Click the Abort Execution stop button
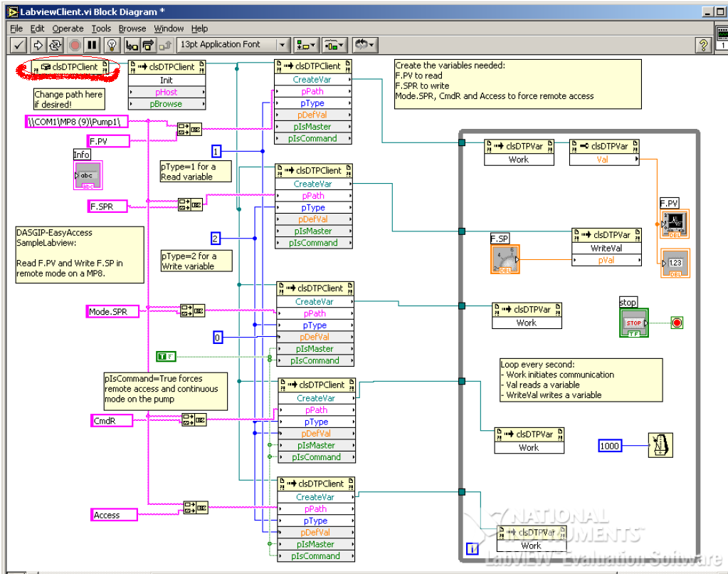This screenshot has height=574, width=728. (x=75, y=45)
